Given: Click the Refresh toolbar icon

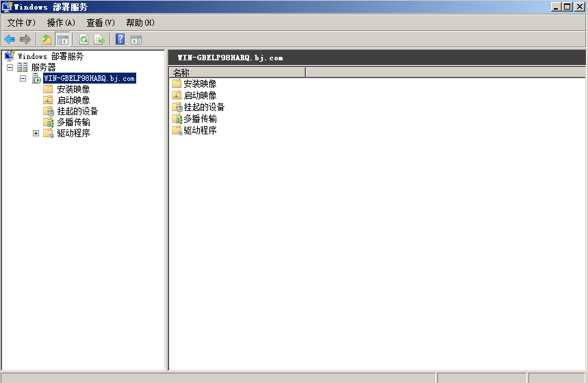Looking at the screenshot, I should tap(84, 39).
